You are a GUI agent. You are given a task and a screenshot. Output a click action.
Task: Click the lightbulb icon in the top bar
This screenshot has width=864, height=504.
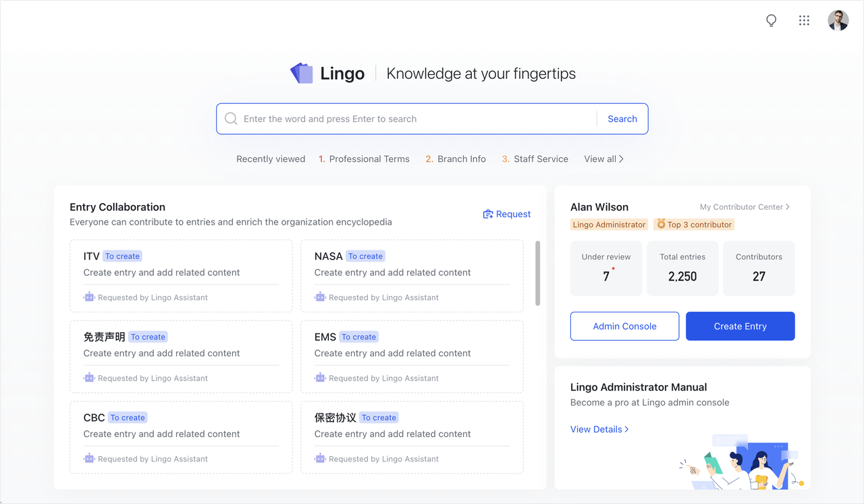[x=771, y=20]
